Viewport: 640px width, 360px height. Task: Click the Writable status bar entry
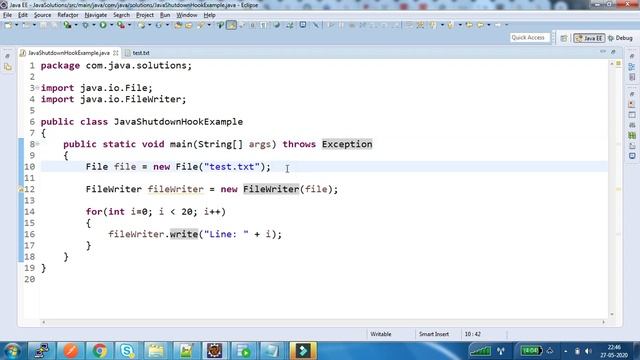click(x=381, y=334)
